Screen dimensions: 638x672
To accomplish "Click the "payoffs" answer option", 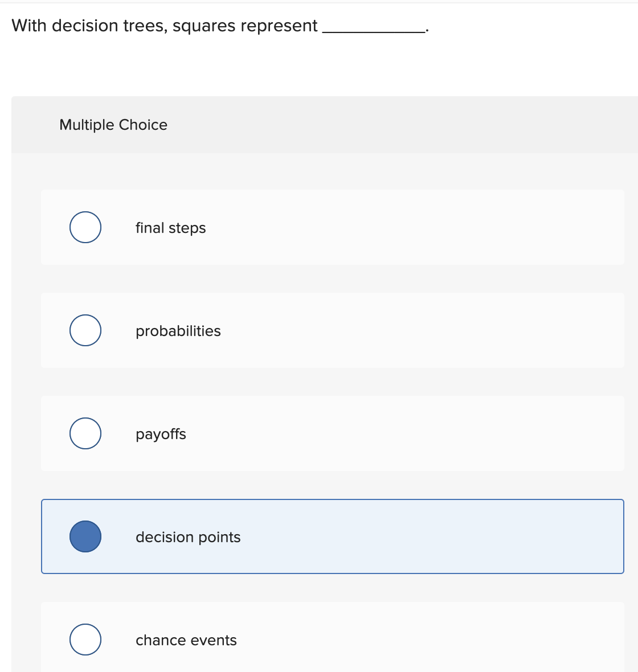I will [x=332, y=433].
